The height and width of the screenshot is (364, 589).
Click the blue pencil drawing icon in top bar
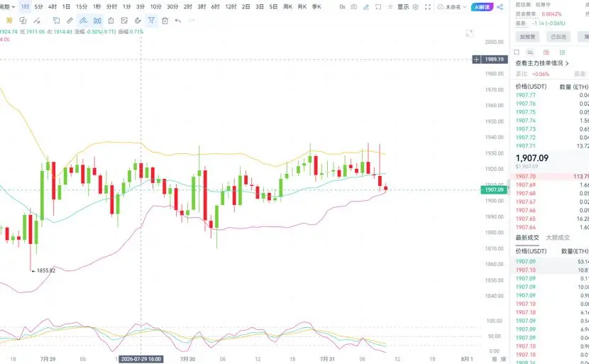tap(366, 7)
